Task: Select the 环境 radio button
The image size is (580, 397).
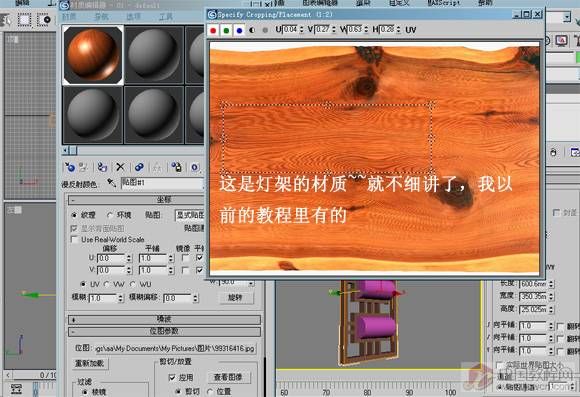Action: coord(110,215)
